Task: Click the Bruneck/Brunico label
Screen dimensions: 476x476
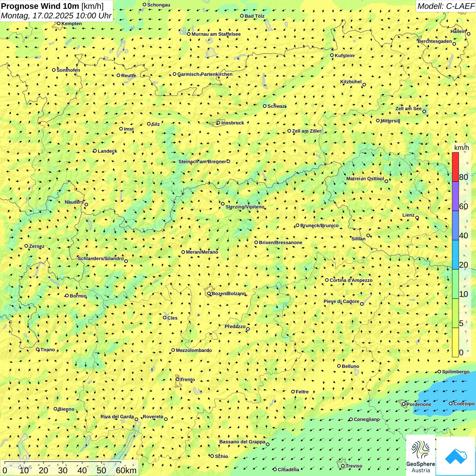Action: (x=319, y=225)
